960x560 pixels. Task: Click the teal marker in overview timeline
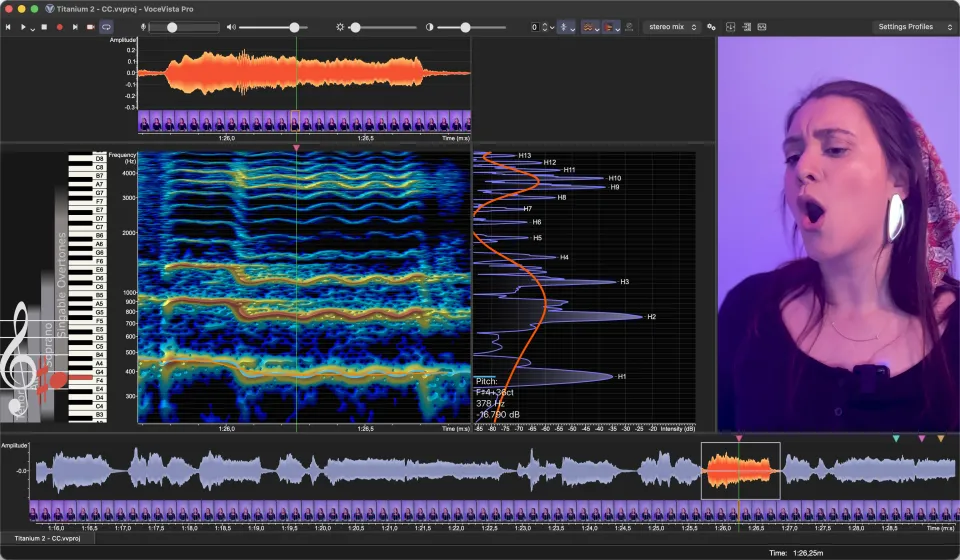[896, 438]
